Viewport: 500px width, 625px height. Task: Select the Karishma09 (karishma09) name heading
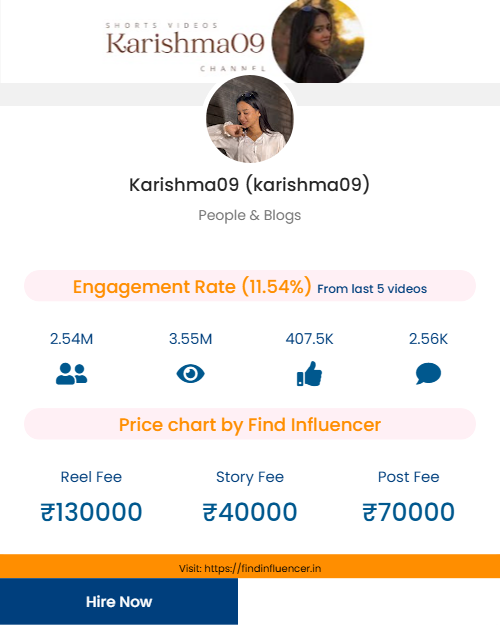tap(250, 185)
